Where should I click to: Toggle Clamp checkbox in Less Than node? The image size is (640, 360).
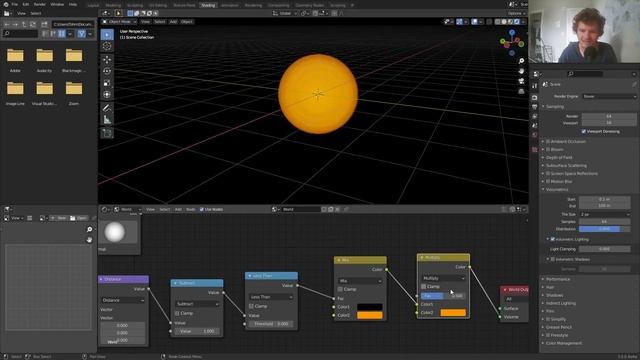251,306
